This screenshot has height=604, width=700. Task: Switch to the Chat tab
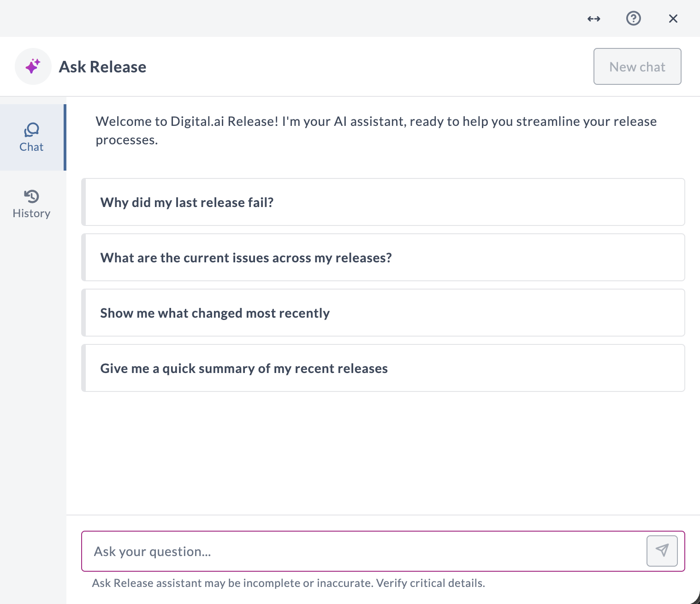(x=31, y=137)
